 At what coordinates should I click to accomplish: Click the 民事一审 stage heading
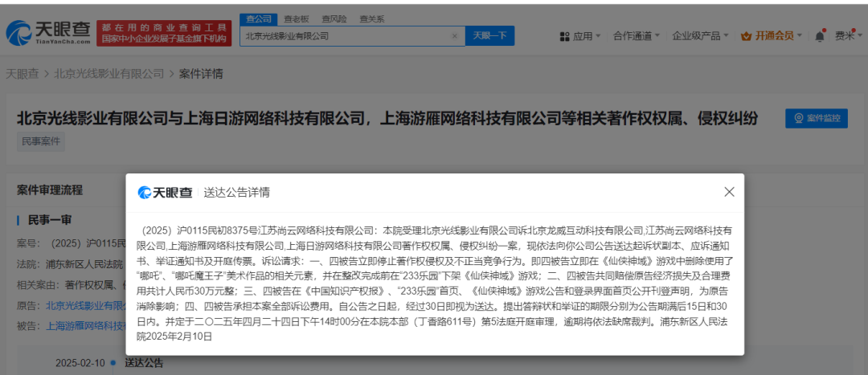pyautogui.click(x=50, y=220)
